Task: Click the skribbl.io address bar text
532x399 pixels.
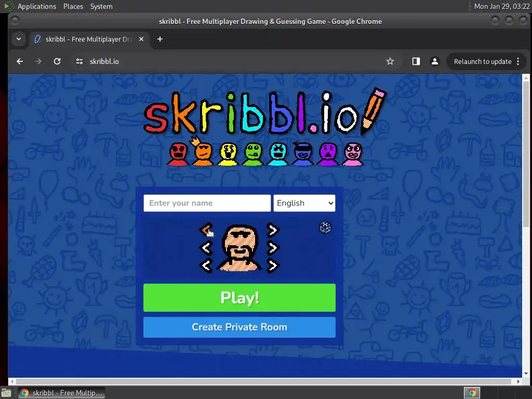Action: click(x=104, y=61)
